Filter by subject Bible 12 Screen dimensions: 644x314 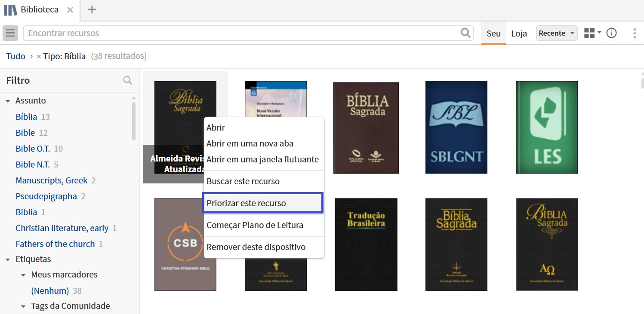click(x=25, y=133)
